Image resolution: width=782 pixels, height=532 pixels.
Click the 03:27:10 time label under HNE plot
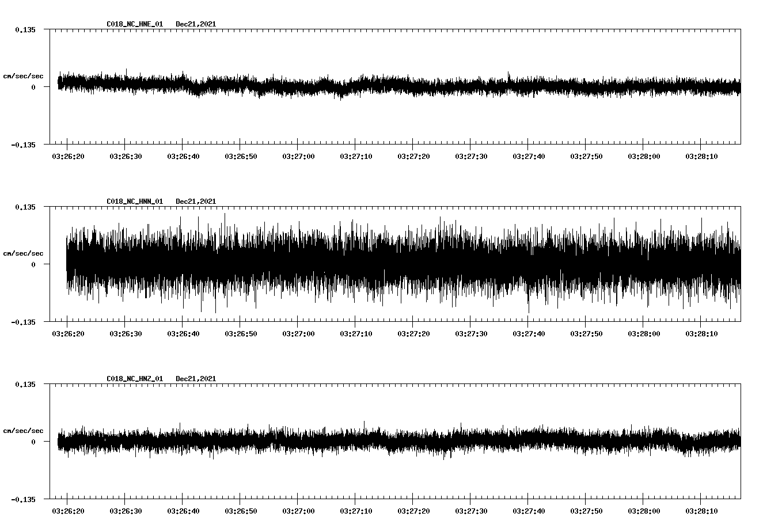356,156
